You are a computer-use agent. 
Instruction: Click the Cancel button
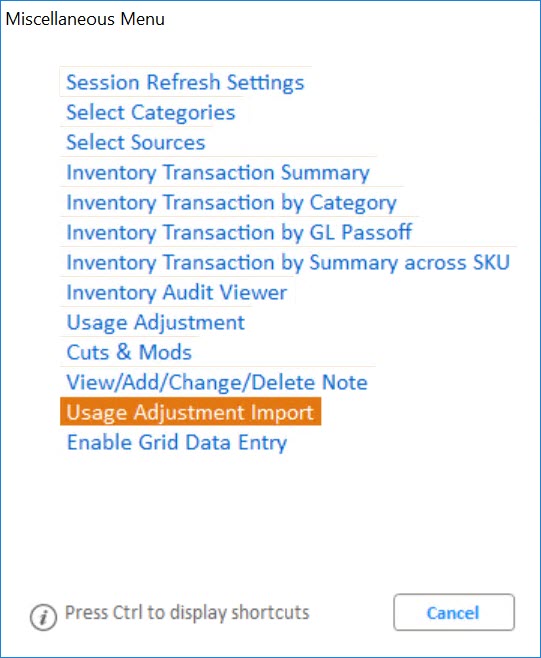coord(454,612)
